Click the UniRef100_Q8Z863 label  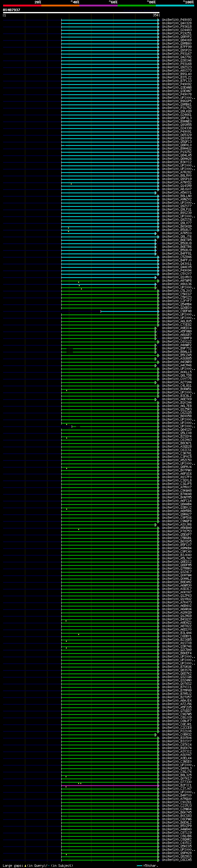point(177,856)
